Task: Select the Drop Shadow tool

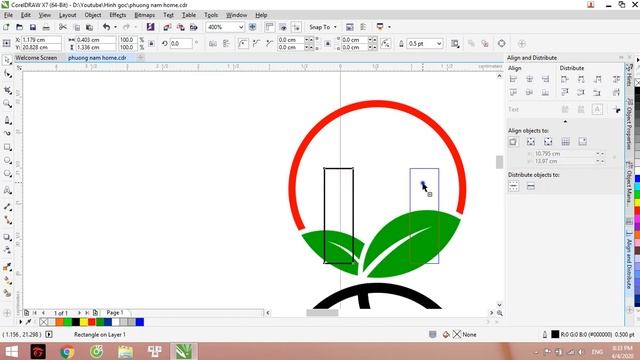Action: coord(7,237)
